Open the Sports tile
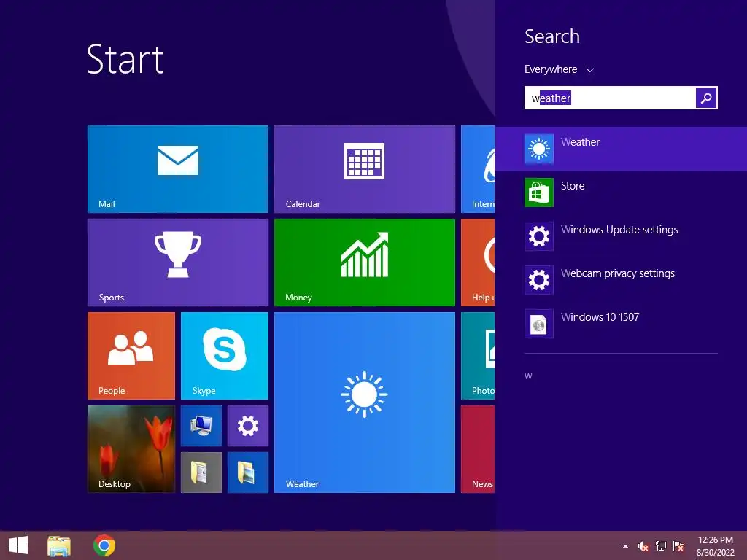The image size is (747, 560). (x=178, y=262)
